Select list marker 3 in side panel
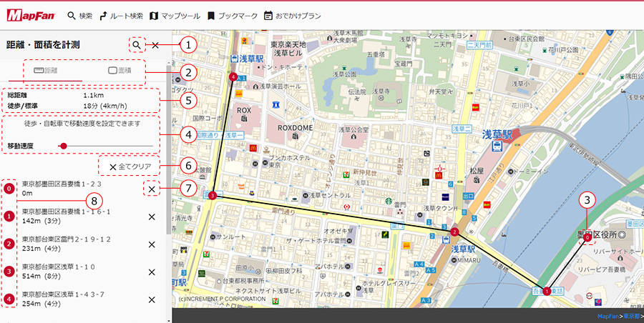 click(9, 272)
